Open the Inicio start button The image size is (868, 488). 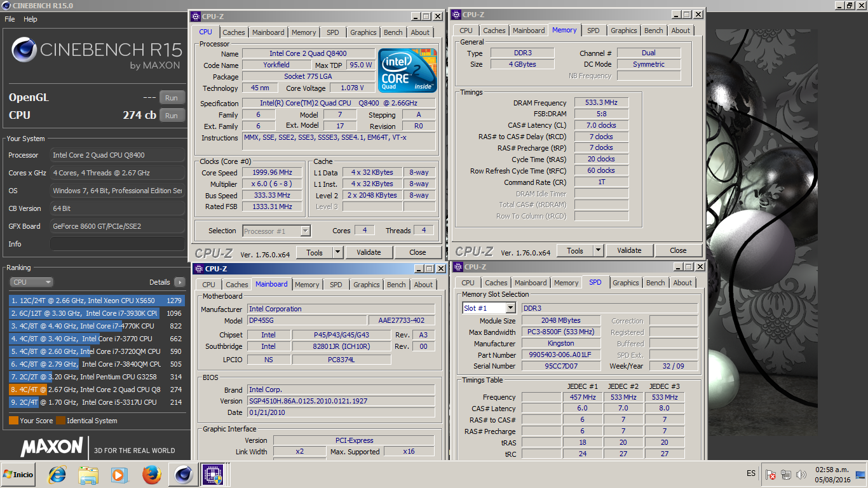pyautogui.click(x=19, y=474)
